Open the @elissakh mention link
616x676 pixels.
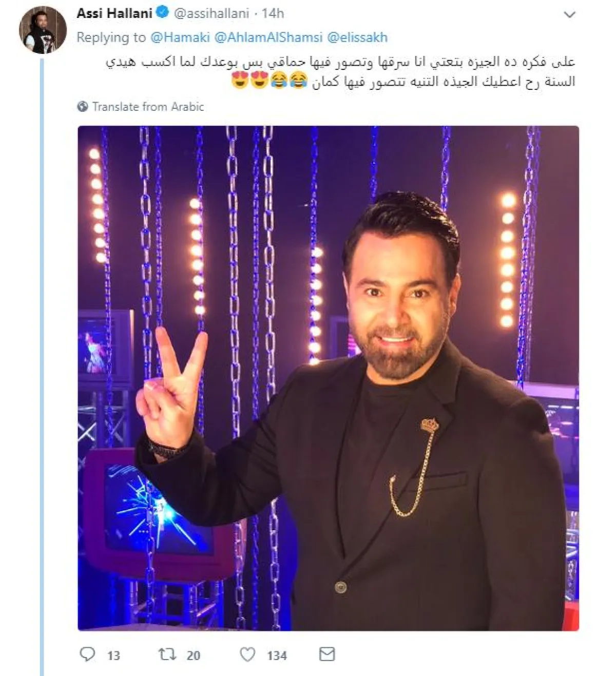point(357,37)
